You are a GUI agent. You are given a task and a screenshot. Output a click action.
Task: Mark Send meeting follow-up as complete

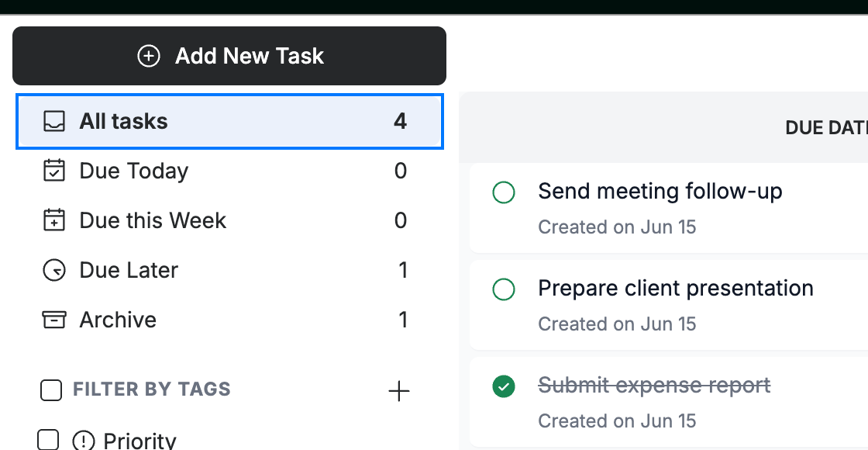[x=504, y=193]
